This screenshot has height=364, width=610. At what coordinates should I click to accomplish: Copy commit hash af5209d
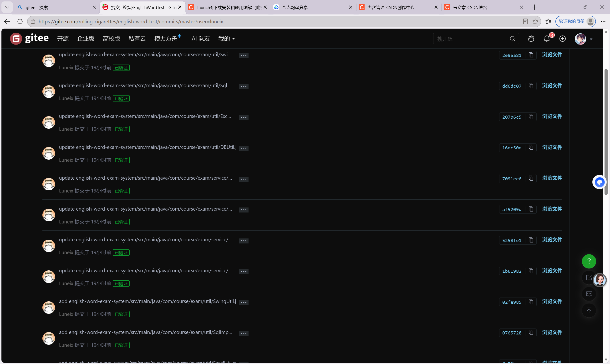531,209
